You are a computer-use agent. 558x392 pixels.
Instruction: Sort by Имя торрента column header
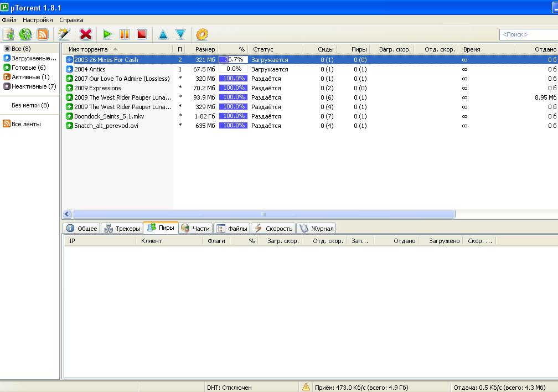pos(118,49)
